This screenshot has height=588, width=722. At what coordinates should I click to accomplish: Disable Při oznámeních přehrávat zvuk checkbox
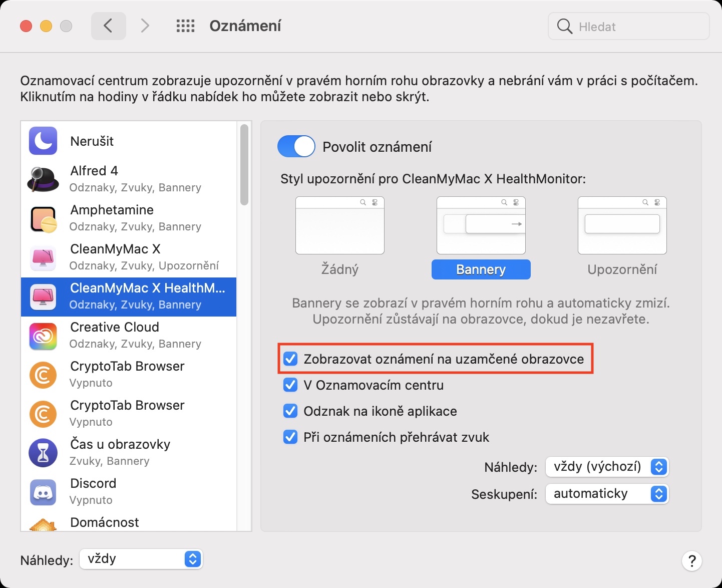[290, 437]
